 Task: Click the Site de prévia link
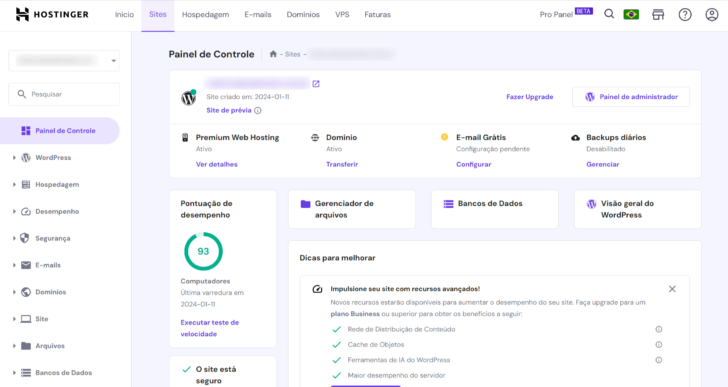pyautogui.click(x=229, y=110)
